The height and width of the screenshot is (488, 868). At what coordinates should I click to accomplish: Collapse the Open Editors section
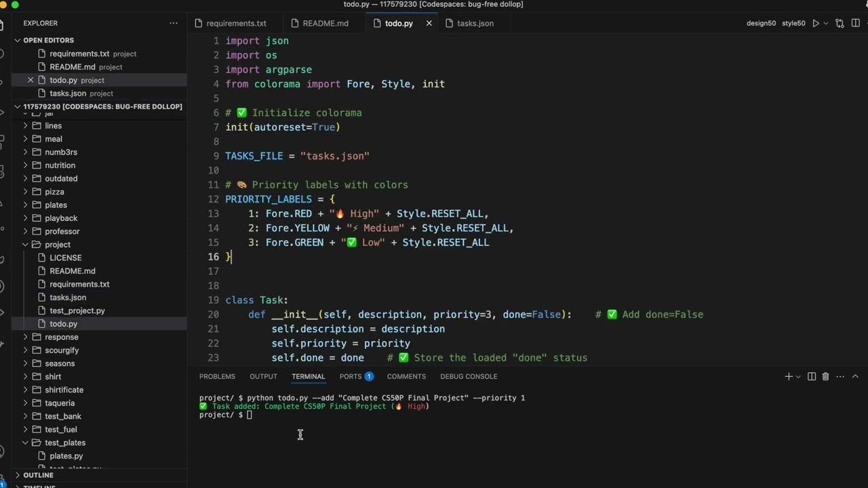click(x=48, y=40)
